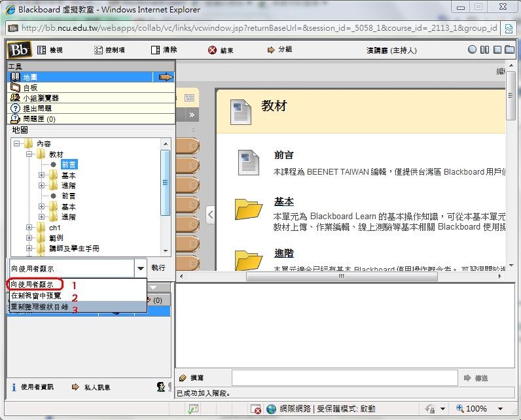This screenshot has width=521, height=420.
Task: Select the 提出問題 (Ask Question) tool
Action: click(x=37, y=109)
